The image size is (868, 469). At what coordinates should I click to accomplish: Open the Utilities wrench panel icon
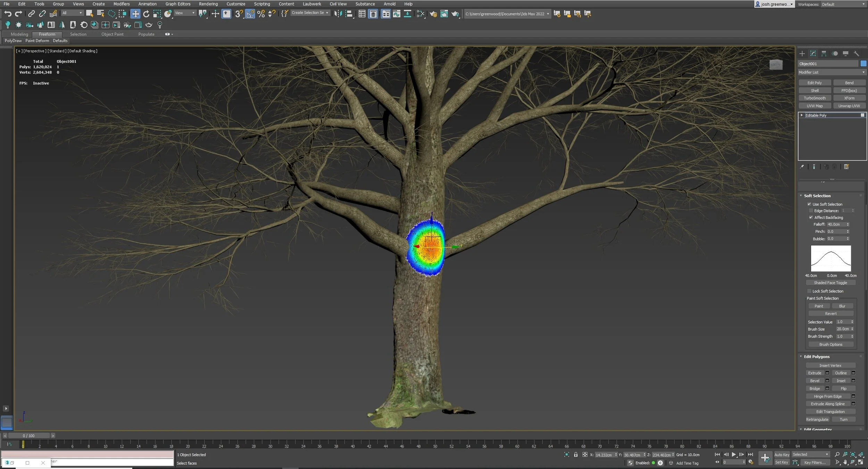pyautogui.click(x=856, y=53)
